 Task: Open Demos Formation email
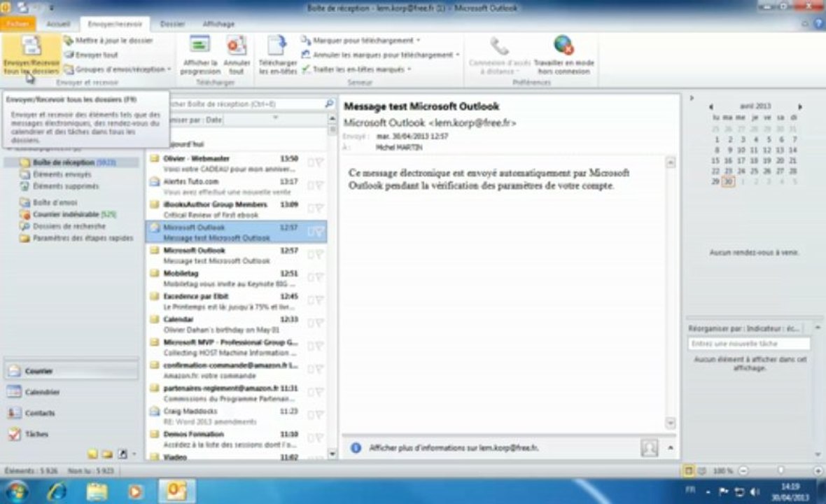tap(236, 439)
